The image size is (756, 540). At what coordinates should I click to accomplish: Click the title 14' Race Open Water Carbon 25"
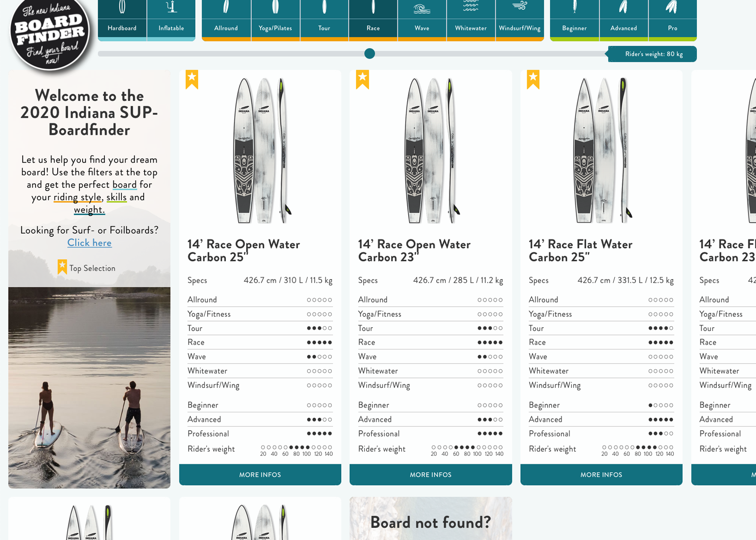click(x=244, y=251)
